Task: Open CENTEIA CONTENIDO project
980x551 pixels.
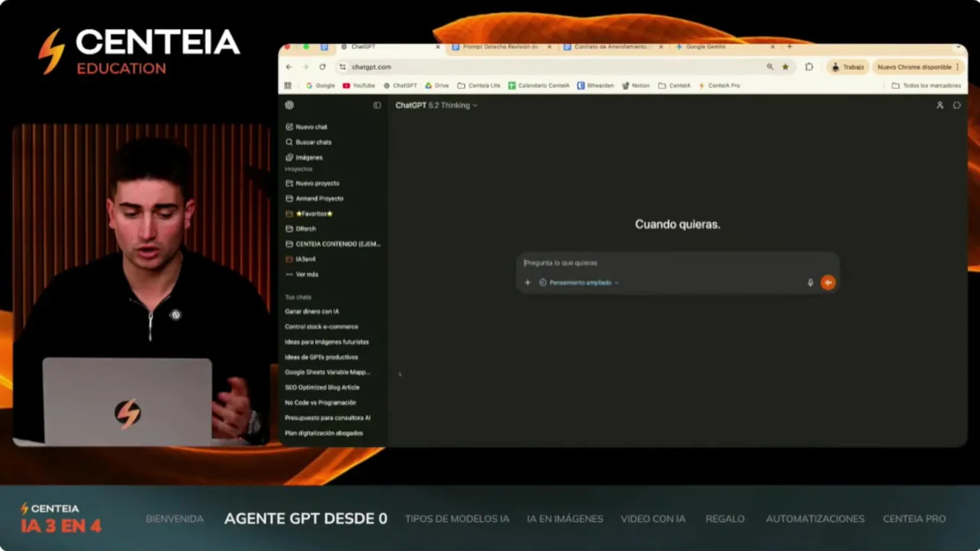Action: pyautogui.click(x=333, y=244)
